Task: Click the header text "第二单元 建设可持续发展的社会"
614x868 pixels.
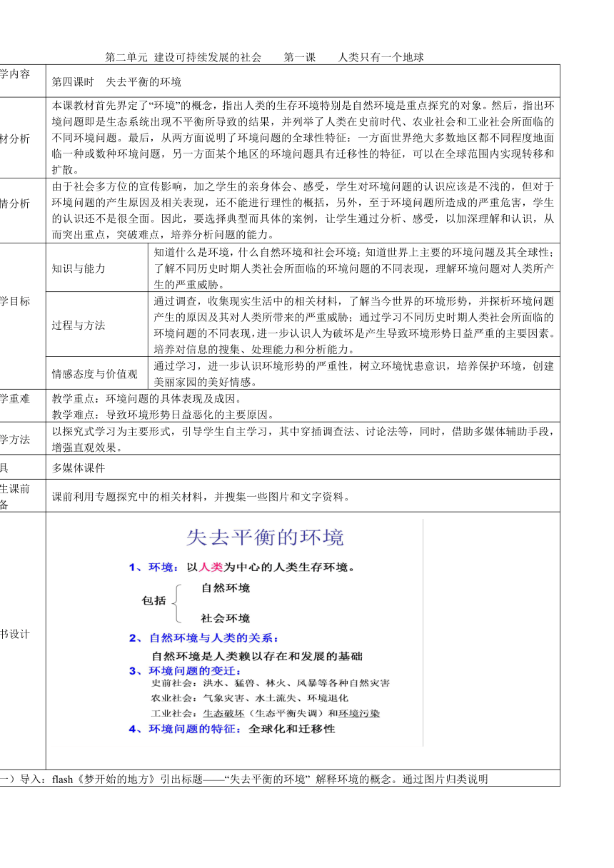Action: click(183, 57)
